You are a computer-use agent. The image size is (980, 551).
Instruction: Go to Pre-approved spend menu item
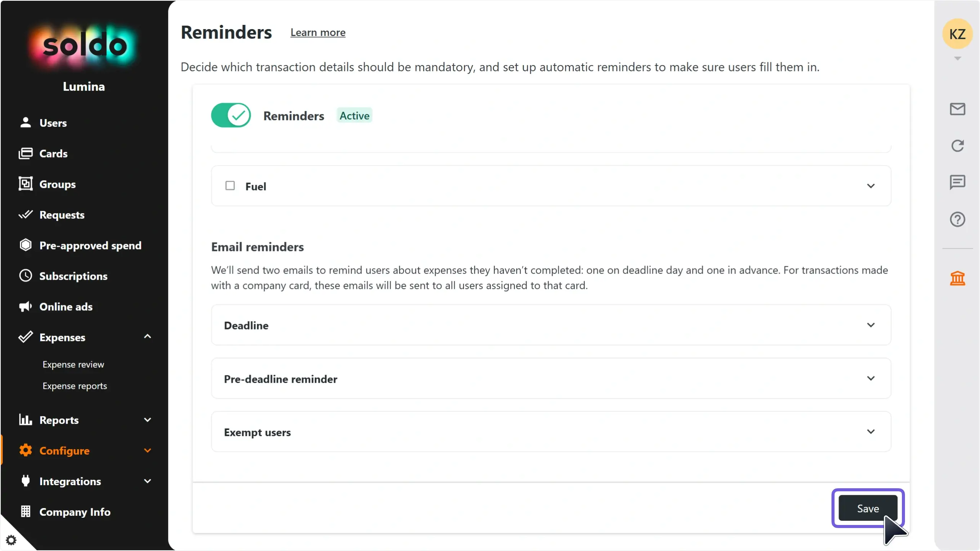pyautogui.click(x=90, y=245)
